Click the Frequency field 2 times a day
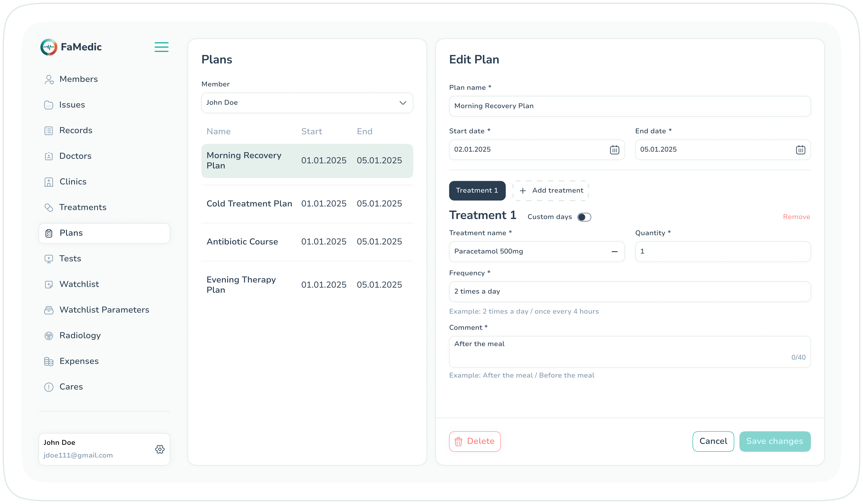This screenshot has height=504, width=863. [x=630, y=291]
